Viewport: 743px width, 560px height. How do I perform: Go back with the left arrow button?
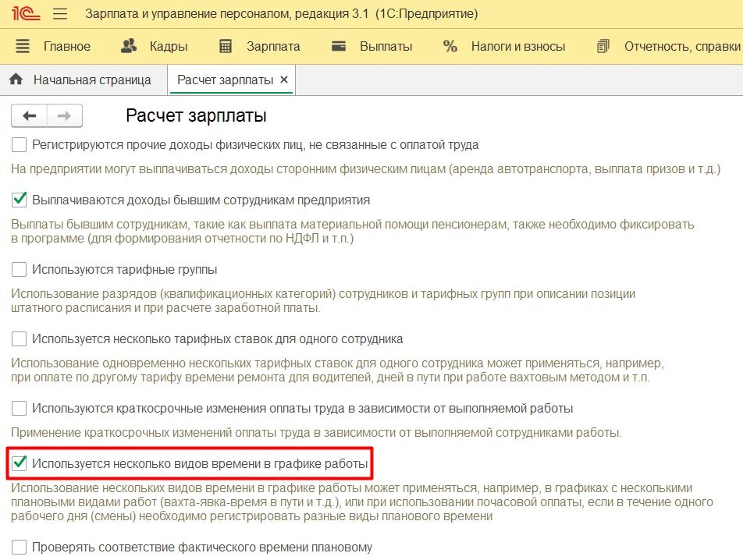[30, 115]
